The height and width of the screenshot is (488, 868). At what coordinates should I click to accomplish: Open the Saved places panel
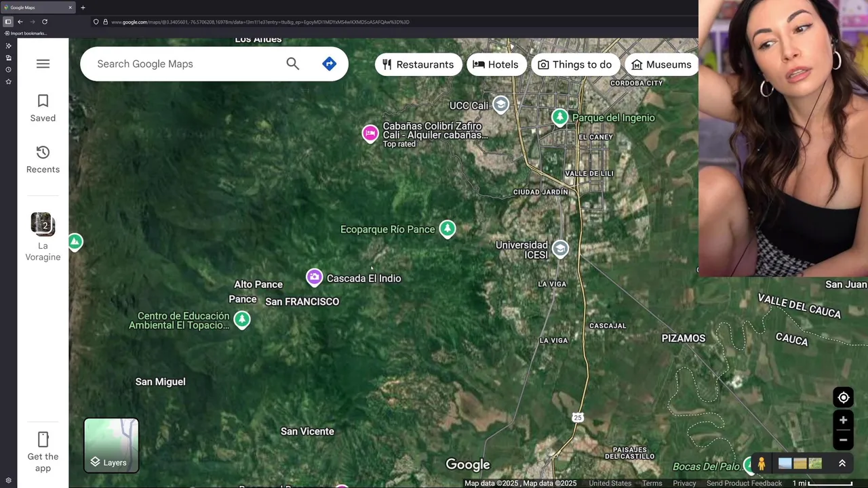pos(43,108)
